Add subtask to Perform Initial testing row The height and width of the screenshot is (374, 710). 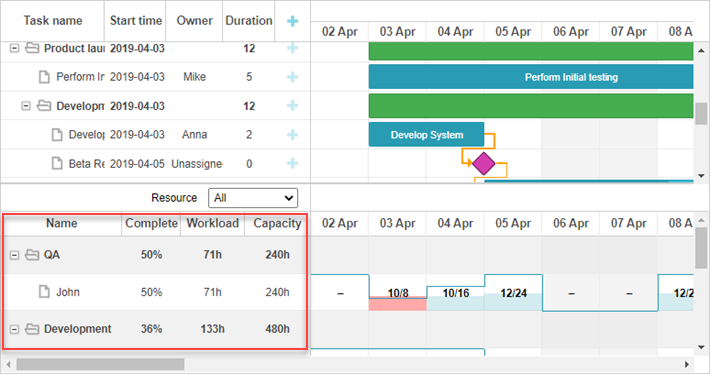coord(293,77)
